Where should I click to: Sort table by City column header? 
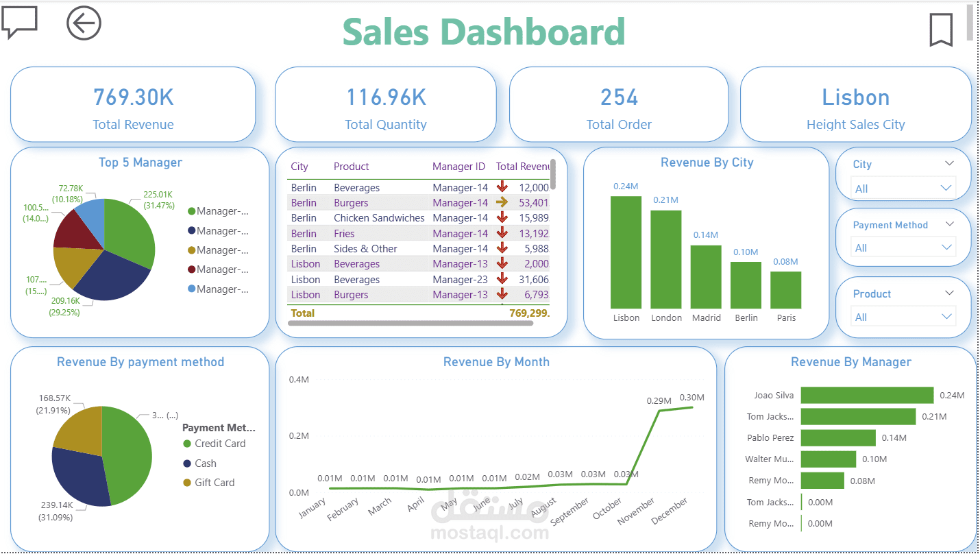(x=299, y=167)
